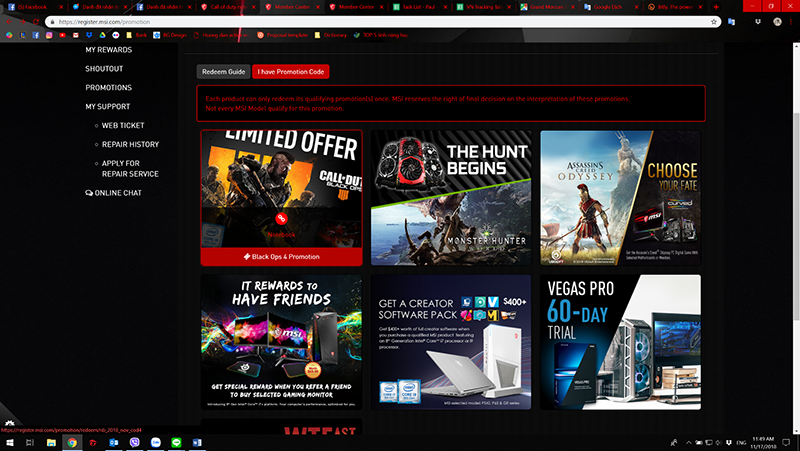Click the Black Ops 4 Promotion button
800x451 pixels.
click(282, 257)
